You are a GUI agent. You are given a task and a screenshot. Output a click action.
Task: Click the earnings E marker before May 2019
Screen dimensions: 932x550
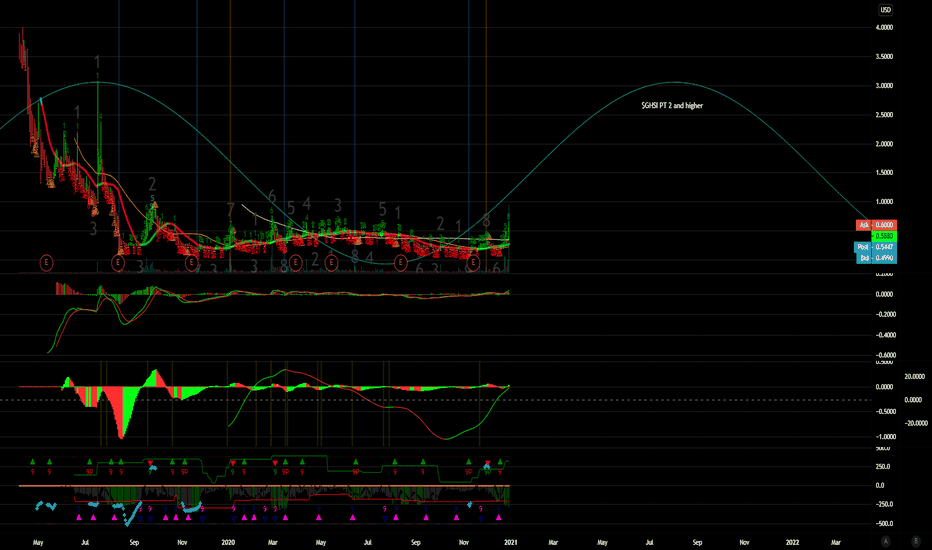[46, 262]
